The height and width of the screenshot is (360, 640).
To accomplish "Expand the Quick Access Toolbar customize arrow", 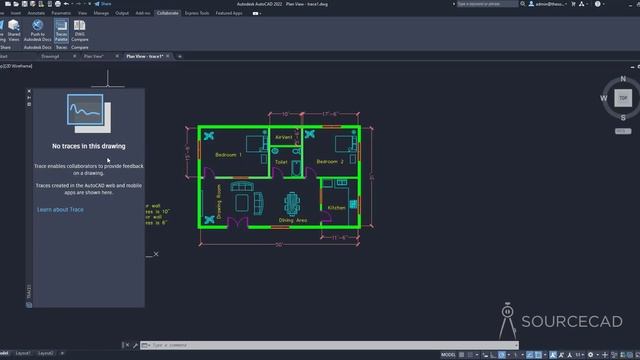I will [x=90, y=4].
